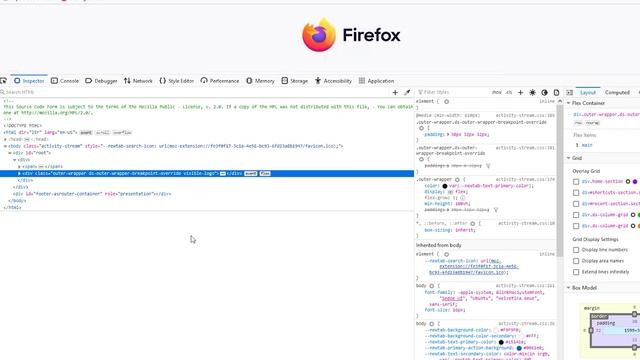Open the Application tab
640x360 pixels.
point(376,81)
